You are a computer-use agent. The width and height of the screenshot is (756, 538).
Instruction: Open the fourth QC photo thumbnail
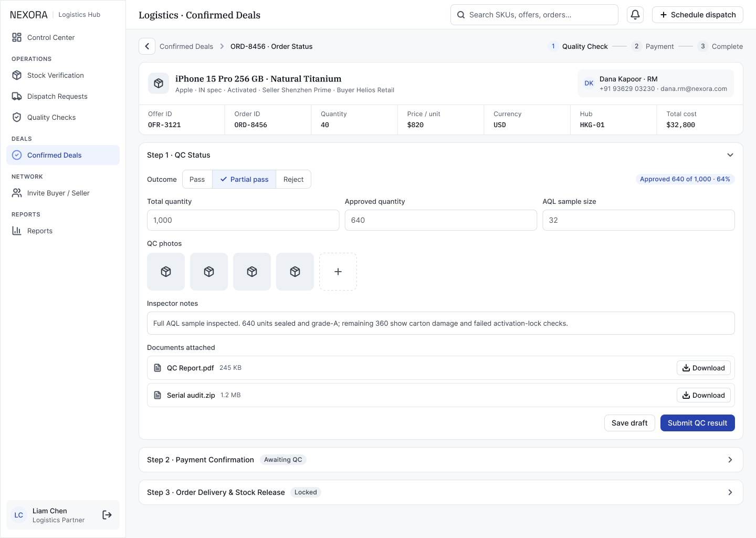tap(295, 272)
